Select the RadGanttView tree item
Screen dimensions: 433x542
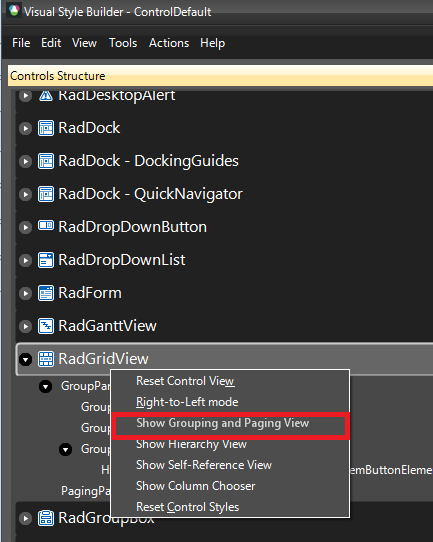coord(225,326)
